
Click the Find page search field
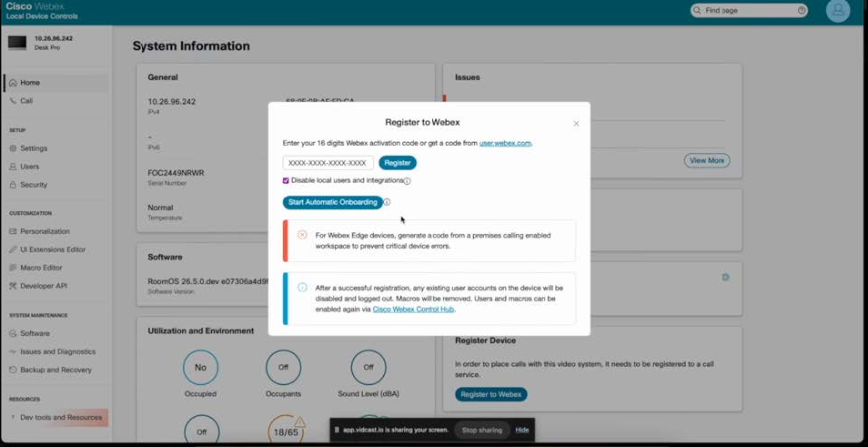[x=749, y=11]
